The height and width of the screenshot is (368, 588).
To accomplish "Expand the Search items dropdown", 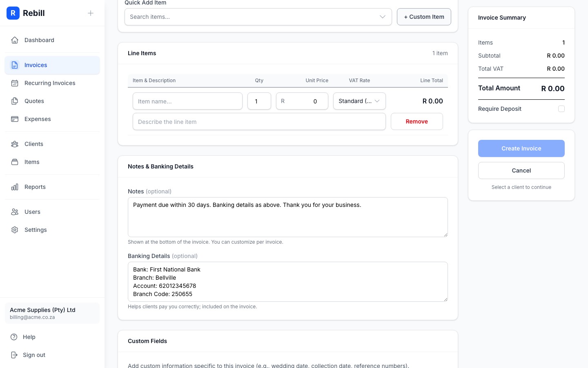I will [382, 17].
